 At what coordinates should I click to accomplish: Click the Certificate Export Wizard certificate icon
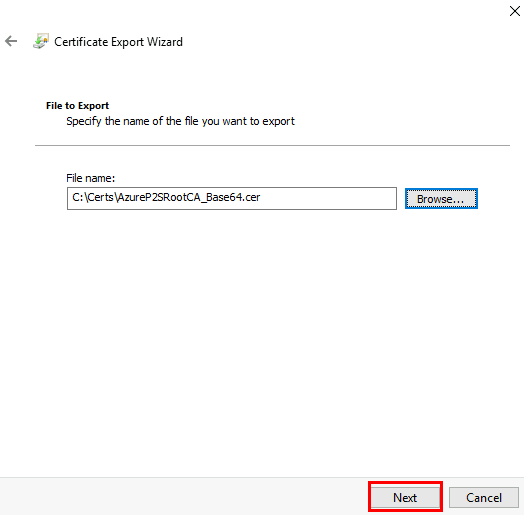pos(41,41)
